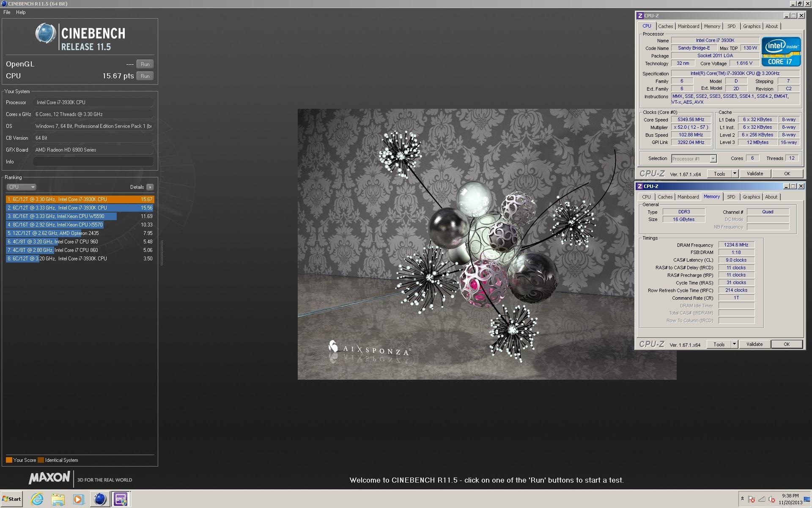
Task: Select the Core i7 960 ranking entry
Action: point(80,242)
